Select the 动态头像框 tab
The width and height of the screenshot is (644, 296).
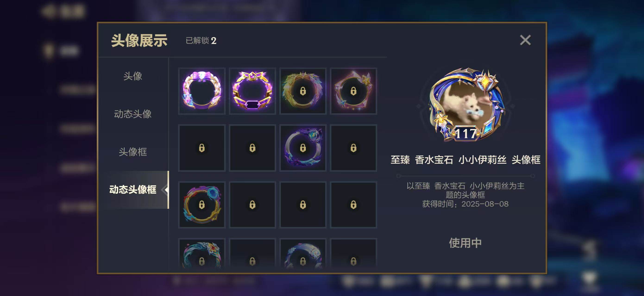[133, 190]
